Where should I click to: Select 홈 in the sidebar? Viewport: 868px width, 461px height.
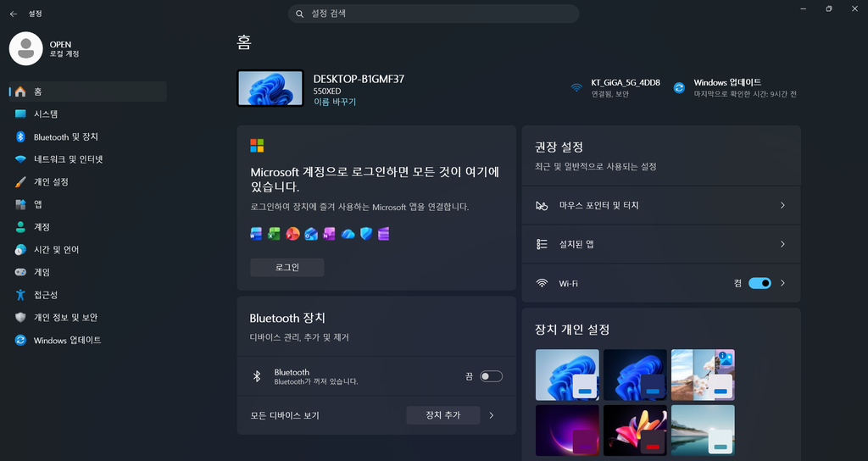coord(88,92)
